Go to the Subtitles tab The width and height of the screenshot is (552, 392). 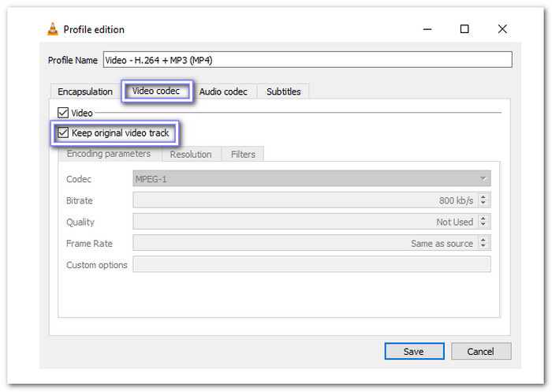pyautogui.click(x=283, y=91)
